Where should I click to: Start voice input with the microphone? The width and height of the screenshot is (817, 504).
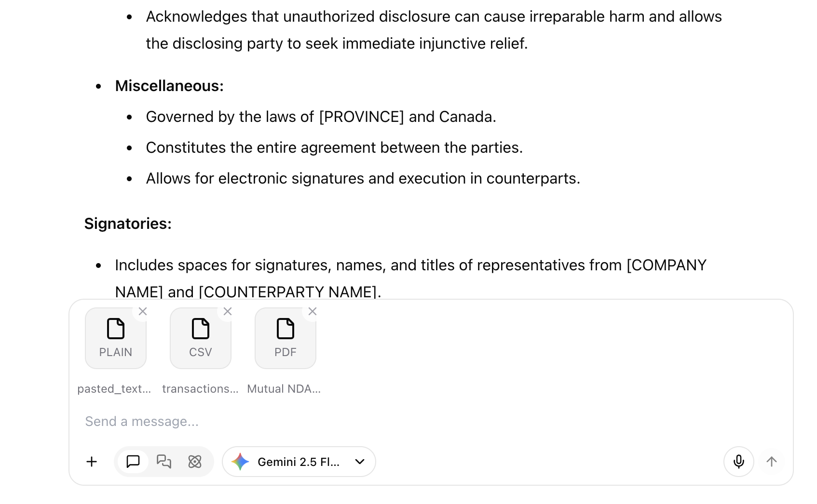point(738,462)
